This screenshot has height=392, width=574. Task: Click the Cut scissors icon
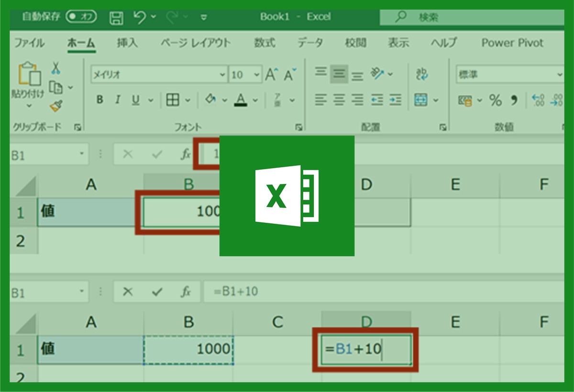coord(56,68)
